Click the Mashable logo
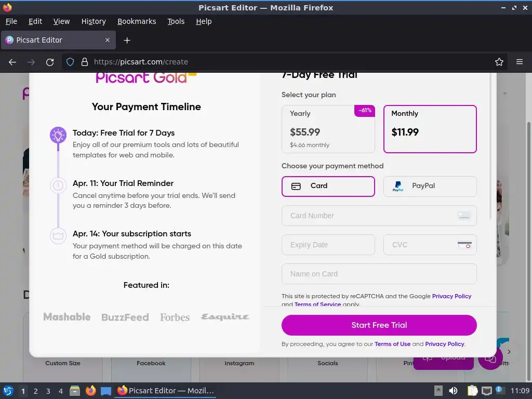The height and width of the screenshot is (399, 532). pos(67,317)
